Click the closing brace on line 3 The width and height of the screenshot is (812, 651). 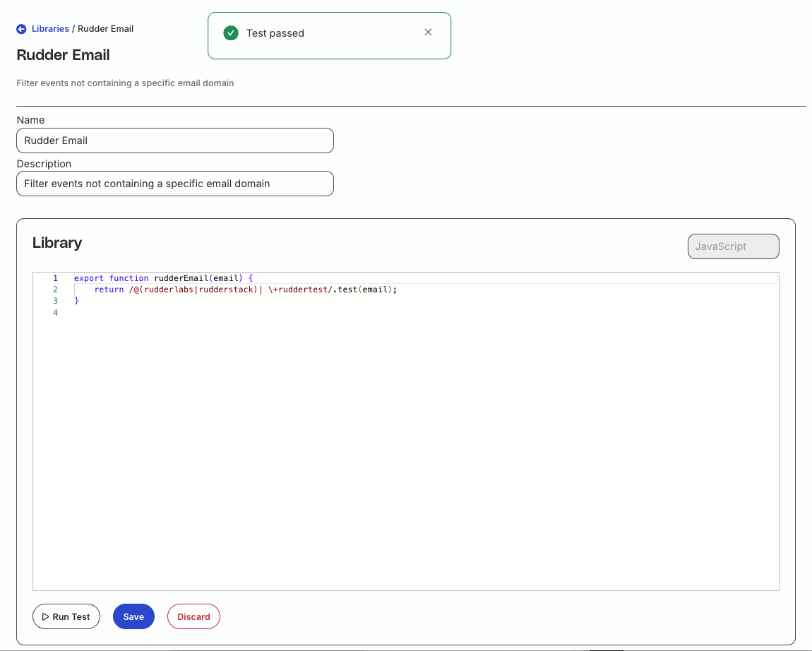77,300
